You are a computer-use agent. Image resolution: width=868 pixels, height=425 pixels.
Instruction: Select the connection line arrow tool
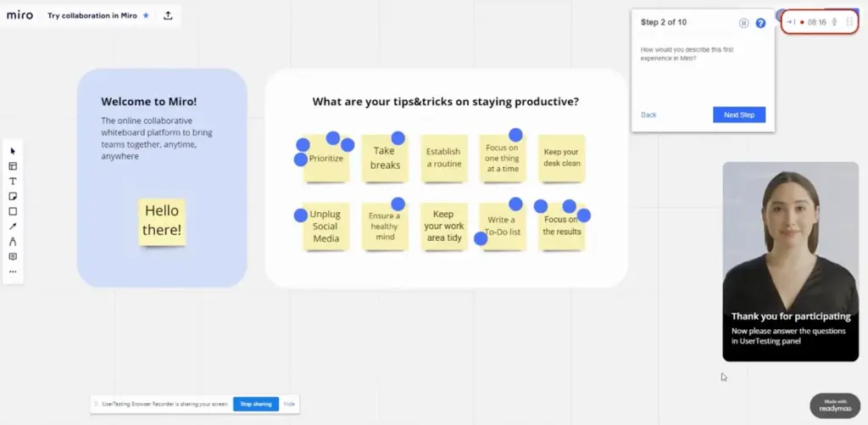point(13,226)
